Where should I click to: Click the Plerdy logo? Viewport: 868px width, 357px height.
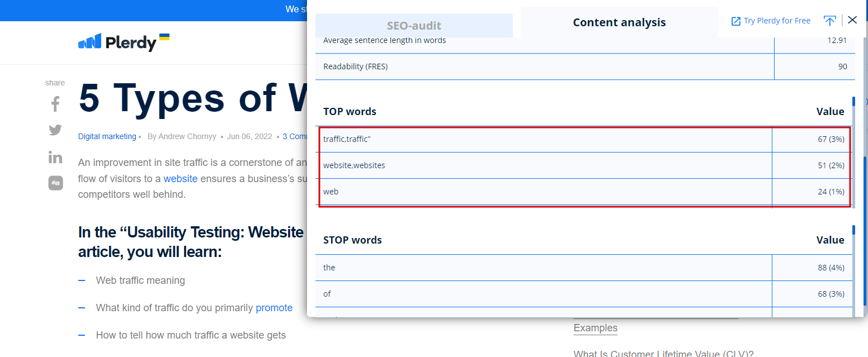point(117,42)
